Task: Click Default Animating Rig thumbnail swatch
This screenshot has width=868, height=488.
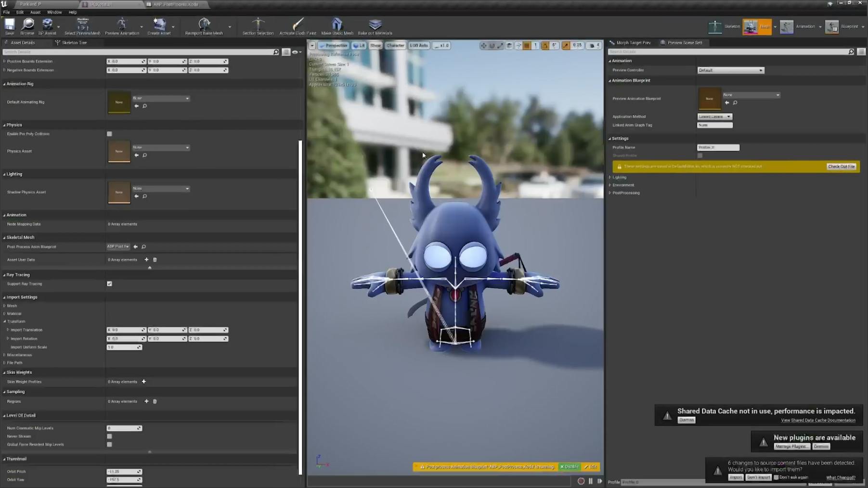Action: click(119, 102)
